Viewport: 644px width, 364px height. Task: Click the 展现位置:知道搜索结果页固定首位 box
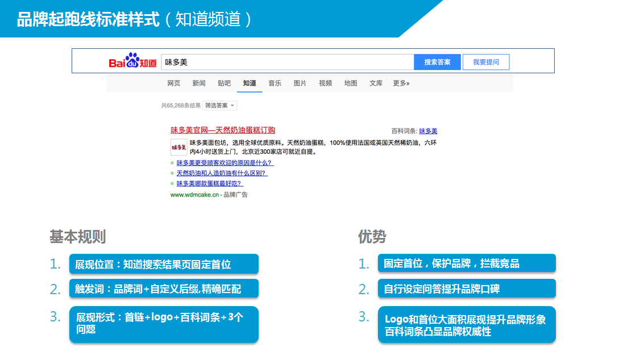[164, 264]
